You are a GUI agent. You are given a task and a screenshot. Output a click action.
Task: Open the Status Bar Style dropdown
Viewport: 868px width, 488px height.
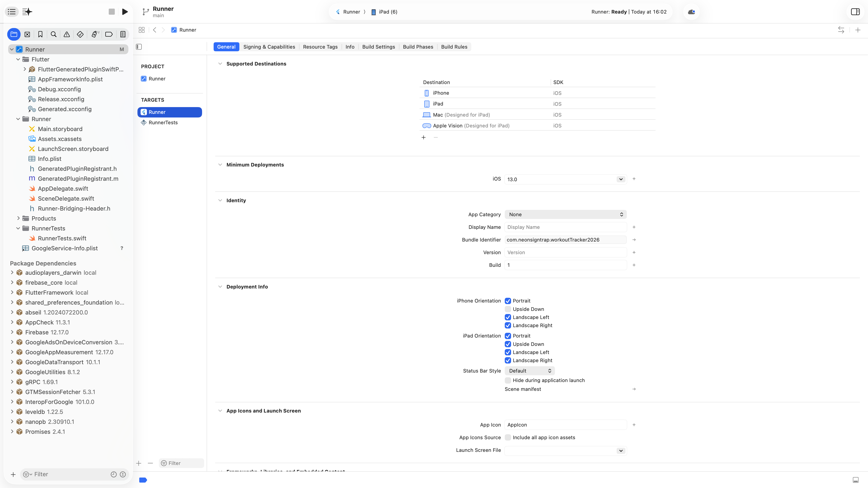(x=530, y=371)
